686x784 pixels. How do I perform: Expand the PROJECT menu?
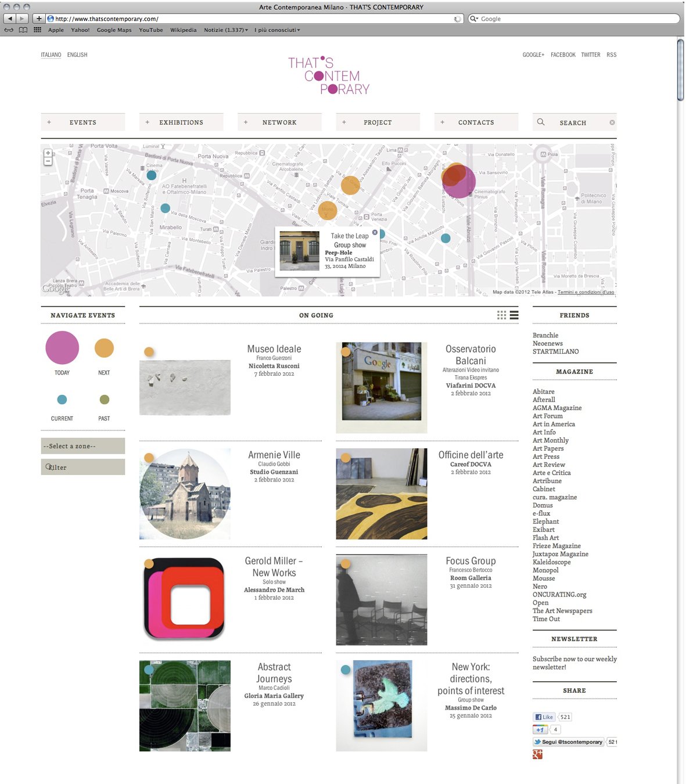click(x=378, y=122)
